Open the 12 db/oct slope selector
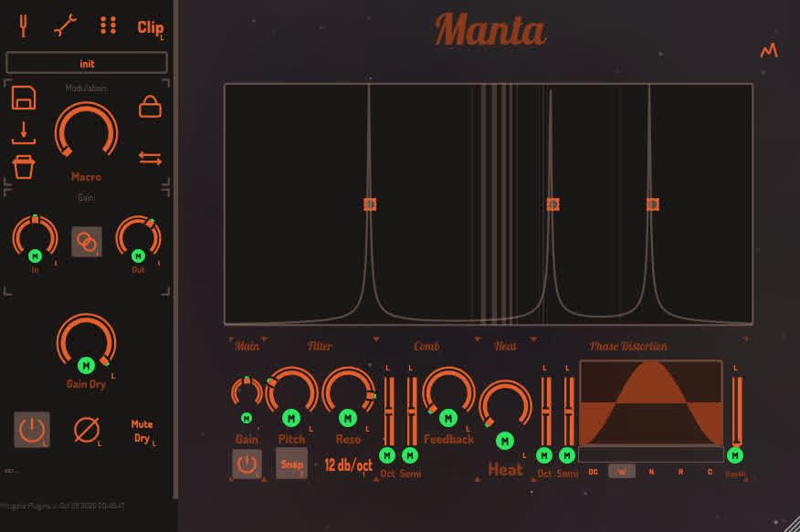 349,464
